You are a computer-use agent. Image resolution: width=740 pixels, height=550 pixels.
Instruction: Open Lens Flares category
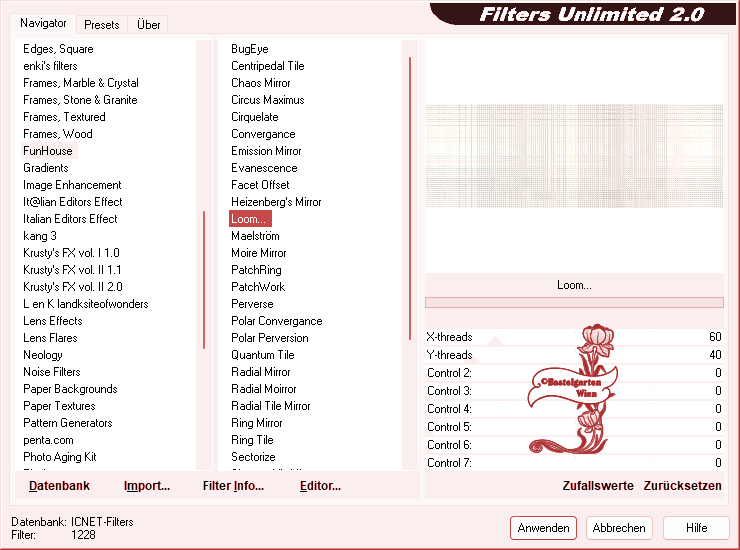50,338
